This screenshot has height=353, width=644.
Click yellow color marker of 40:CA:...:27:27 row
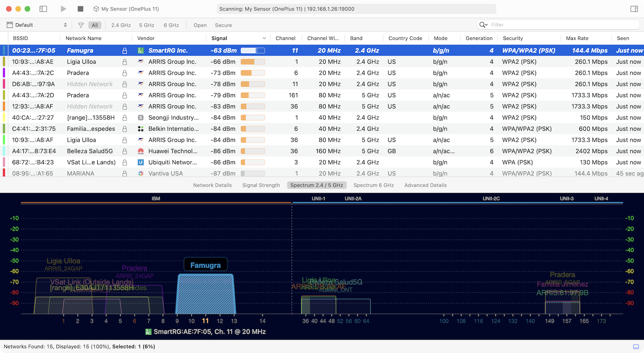(4, 118)
